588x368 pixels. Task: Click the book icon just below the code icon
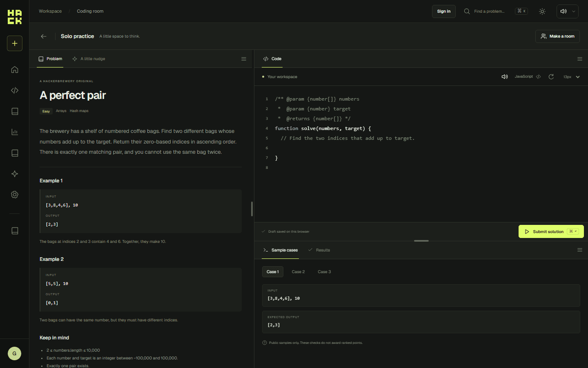(15, 111)
